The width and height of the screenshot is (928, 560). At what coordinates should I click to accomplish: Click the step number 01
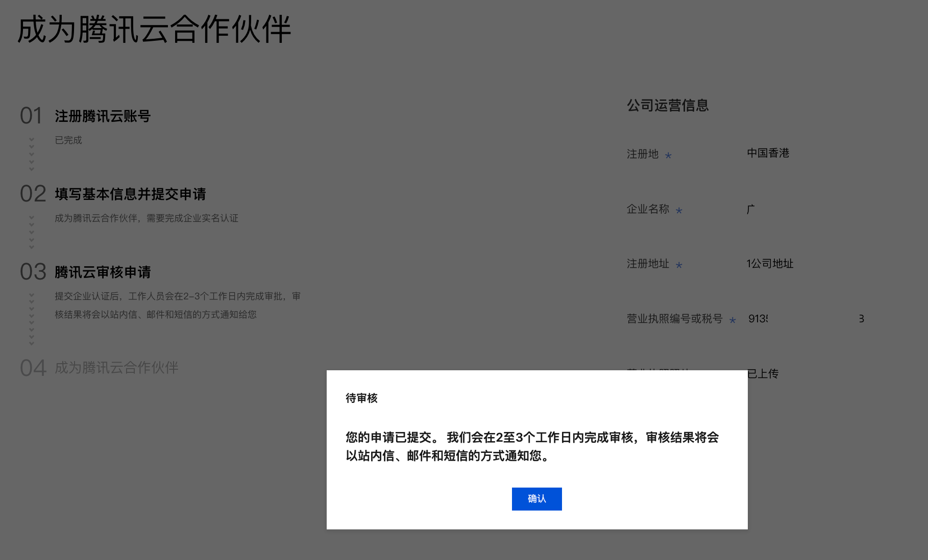pos(31,116)
